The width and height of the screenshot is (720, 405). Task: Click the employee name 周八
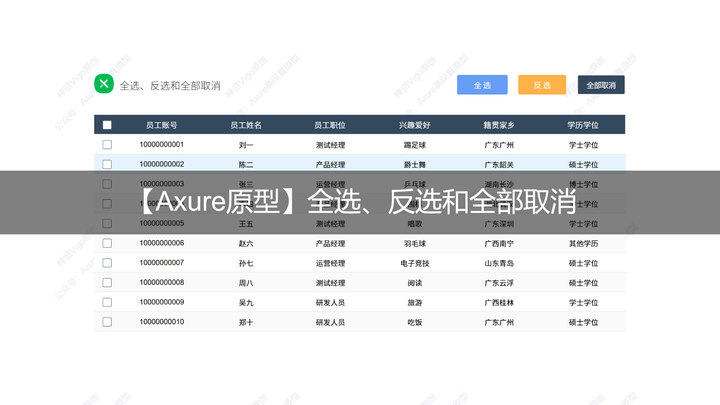click(246, 283)
